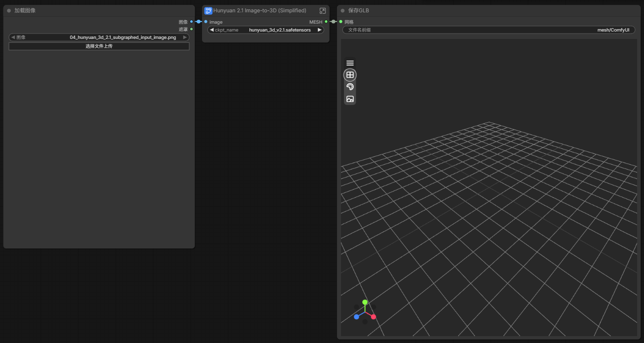
Task: Click the 加载图像 node title
Action: coord(25,10)
